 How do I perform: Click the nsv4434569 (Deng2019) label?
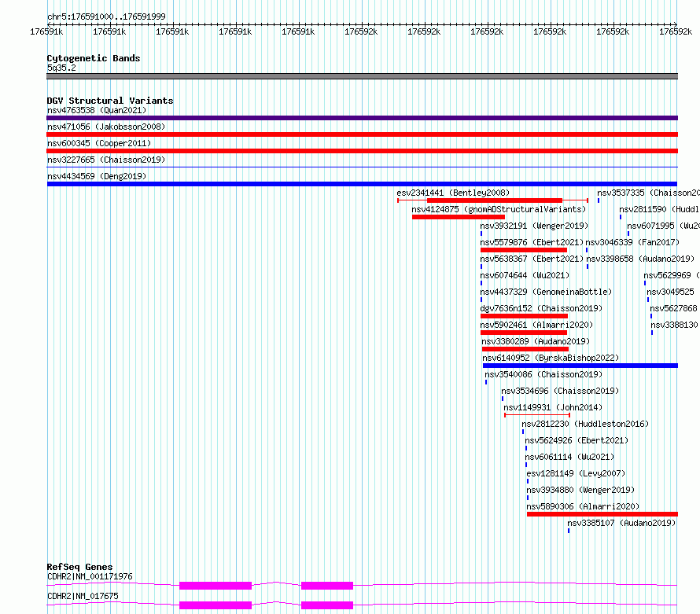[x=97, y=176]
